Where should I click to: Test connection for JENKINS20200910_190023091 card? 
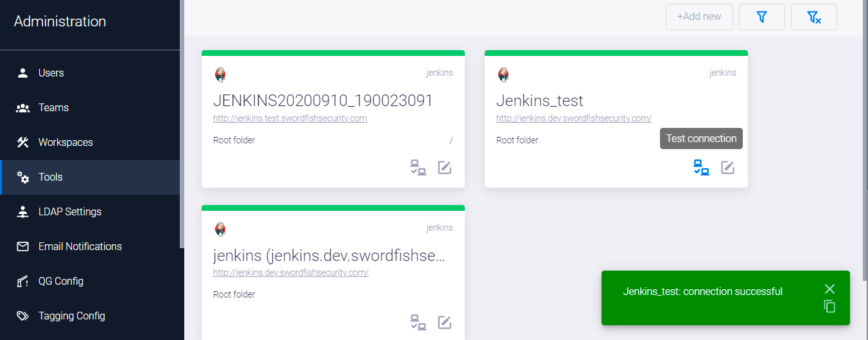point(418,168)
